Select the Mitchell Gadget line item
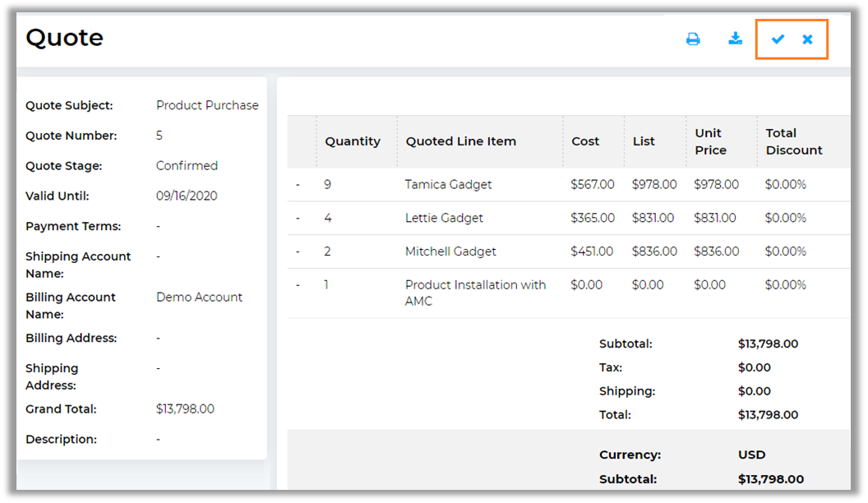The image size is (868, 503). coord(450,251)
